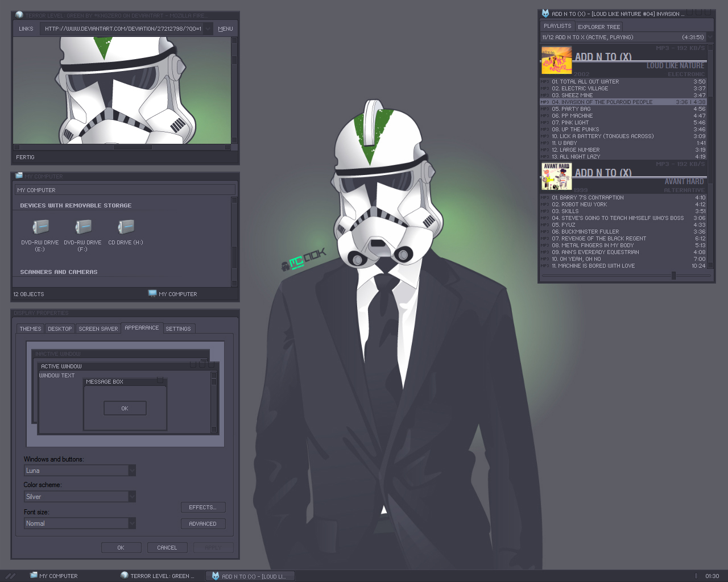This screenshot has width=728, height=582.
Task: Open the DVD-RW Drive (F:) icon
Action: coord(82,227)
